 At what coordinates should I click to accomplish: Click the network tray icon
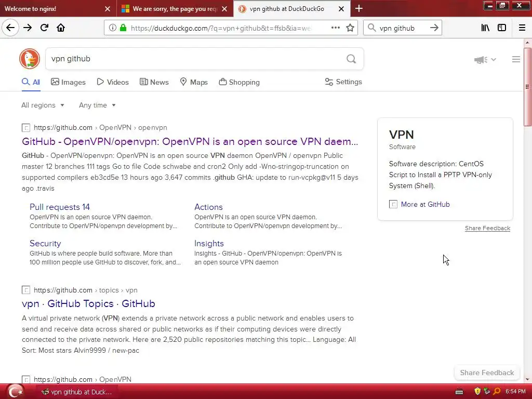point(487,392)
